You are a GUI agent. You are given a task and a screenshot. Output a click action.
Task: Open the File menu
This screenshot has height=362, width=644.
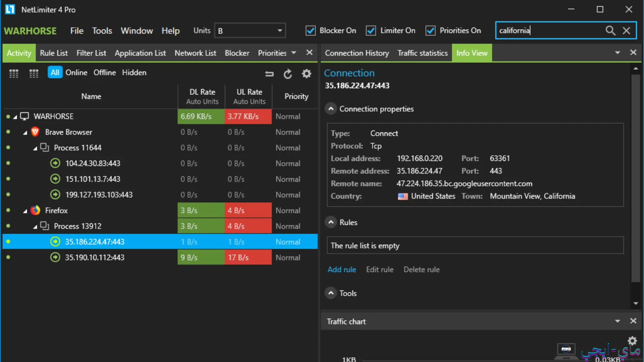(77, 31)
